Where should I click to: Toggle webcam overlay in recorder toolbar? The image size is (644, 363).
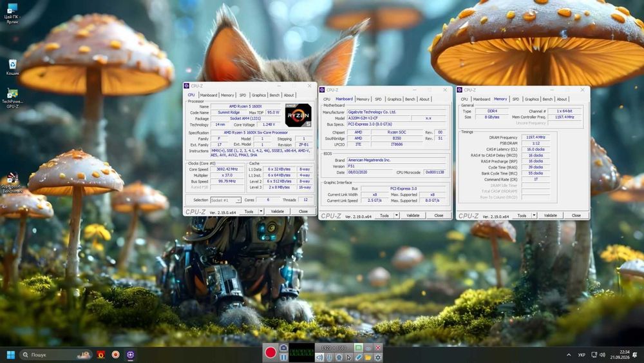(x=339, y=357)
